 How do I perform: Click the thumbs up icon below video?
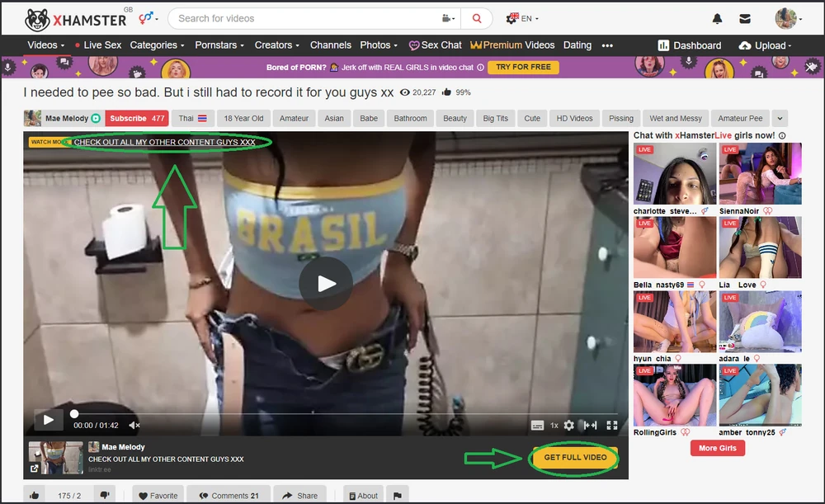pos(35,496)
